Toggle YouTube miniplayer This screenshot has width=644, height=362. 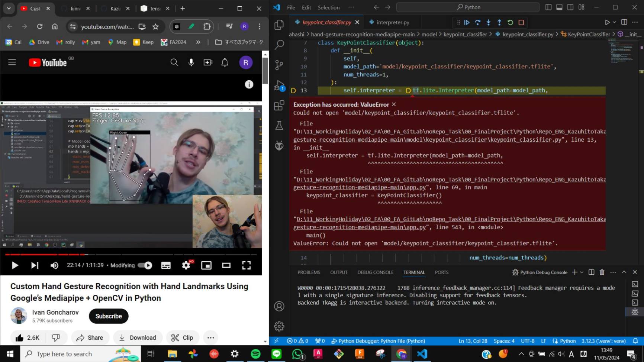(x=206, y=265)
